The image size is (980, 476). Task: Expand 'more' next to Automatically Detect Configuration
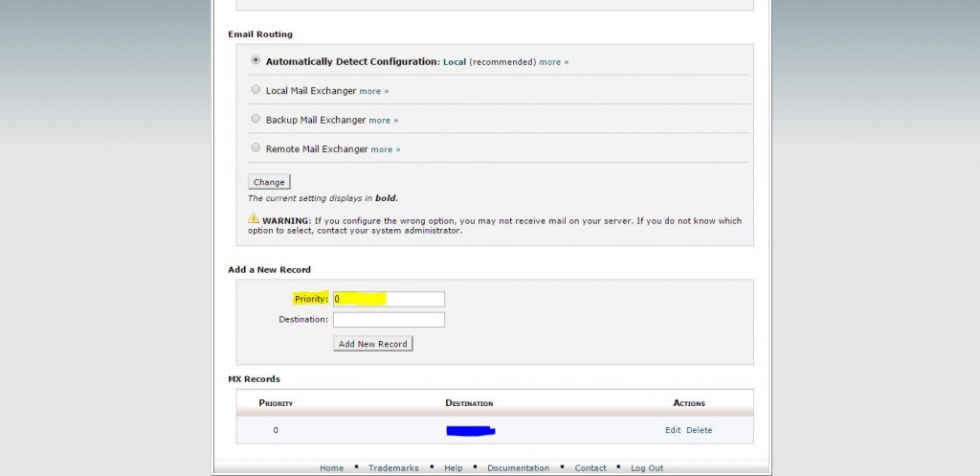553,62
